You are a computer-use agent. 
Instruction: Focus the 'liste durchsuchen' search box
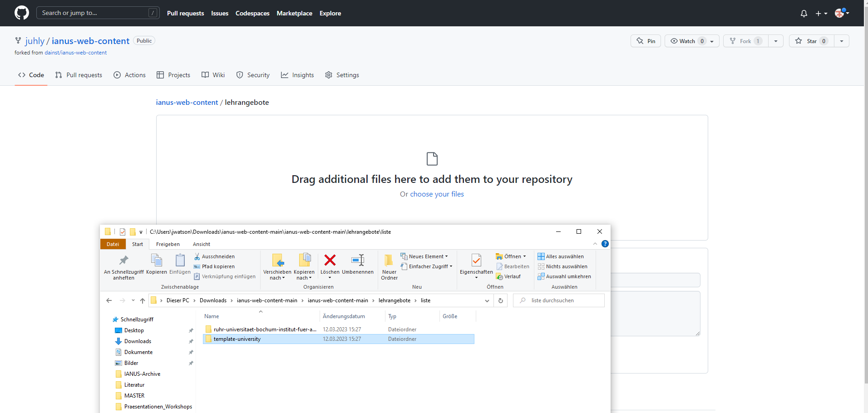tap(559, 300)
